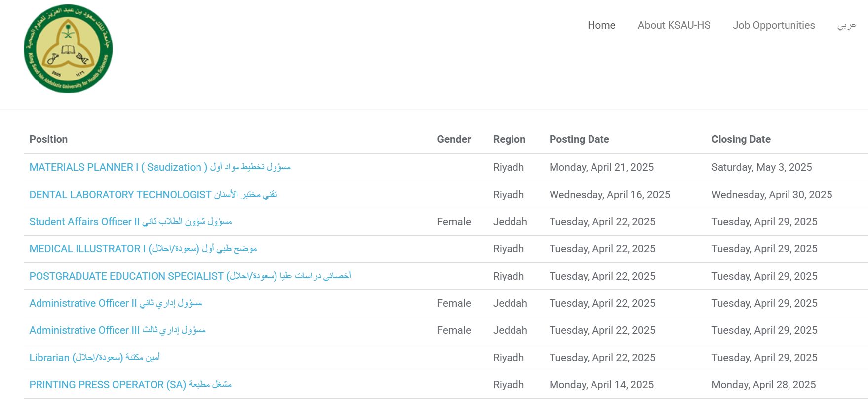Viewport: 868px width, 401px height.
Task: Click Riyadh region in Postgraduate Education row
Action: [x=508, y=276]
